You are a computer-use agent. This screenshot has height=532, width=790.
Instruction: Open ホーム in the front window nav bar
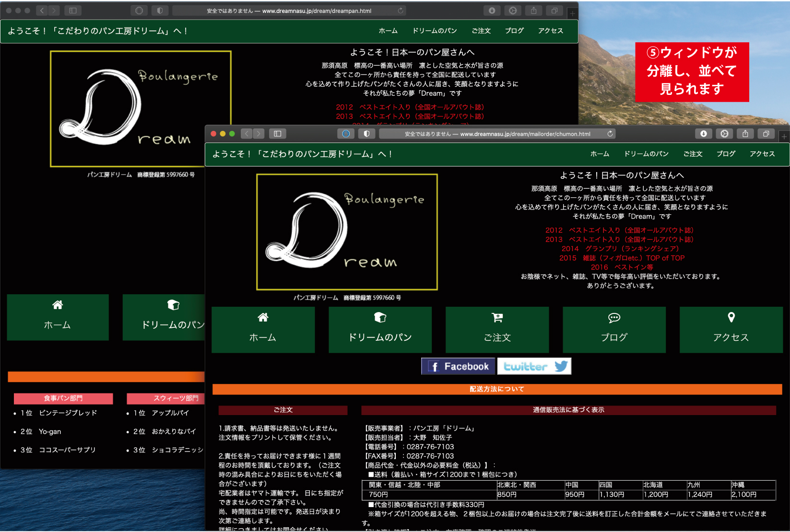(600, 154)
